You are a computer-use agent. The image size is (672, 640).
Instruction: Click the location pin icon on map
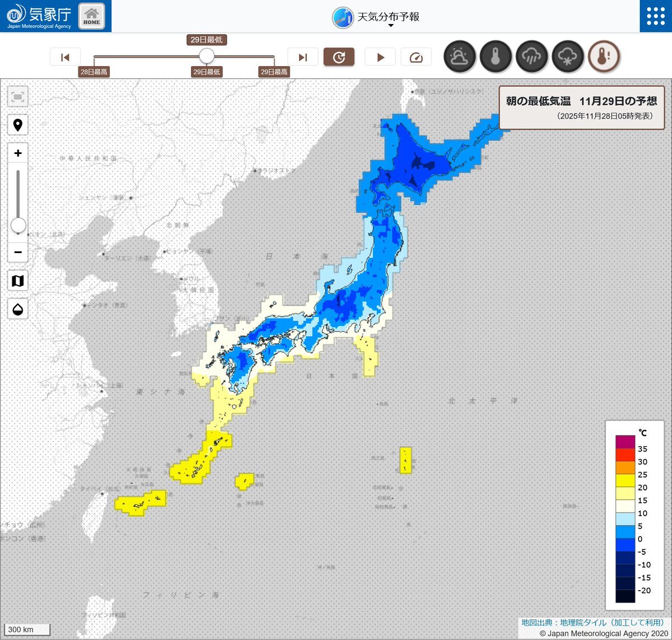click(x=18, y=125)
